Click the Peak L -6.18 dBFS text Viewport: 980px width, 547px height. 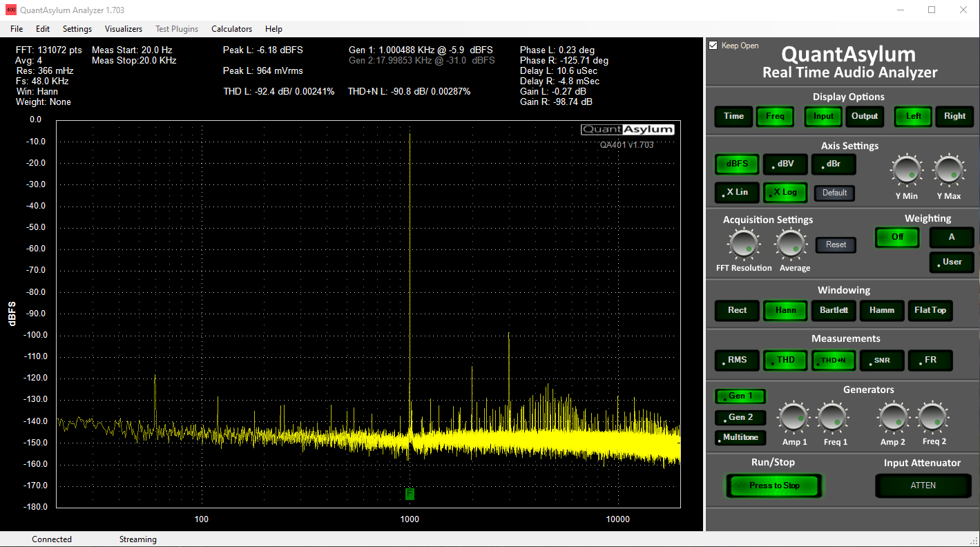[263, 50]
